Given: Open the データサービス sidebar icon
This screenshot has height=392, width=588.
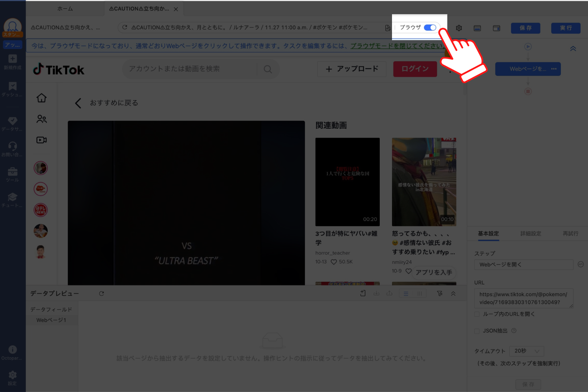Looking at the screenshot, I should 13,124.
